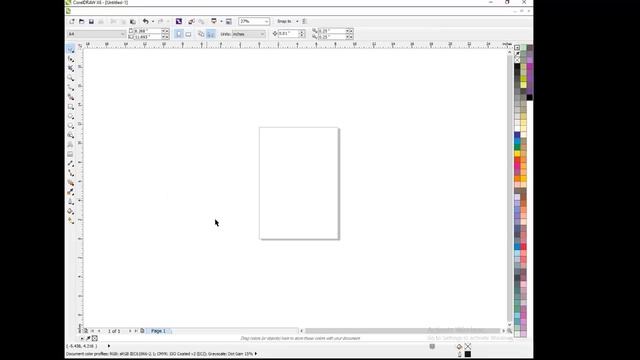Select the Basic Shapes tool
This screenshot has width=640, height=360.
coord(71,135)
